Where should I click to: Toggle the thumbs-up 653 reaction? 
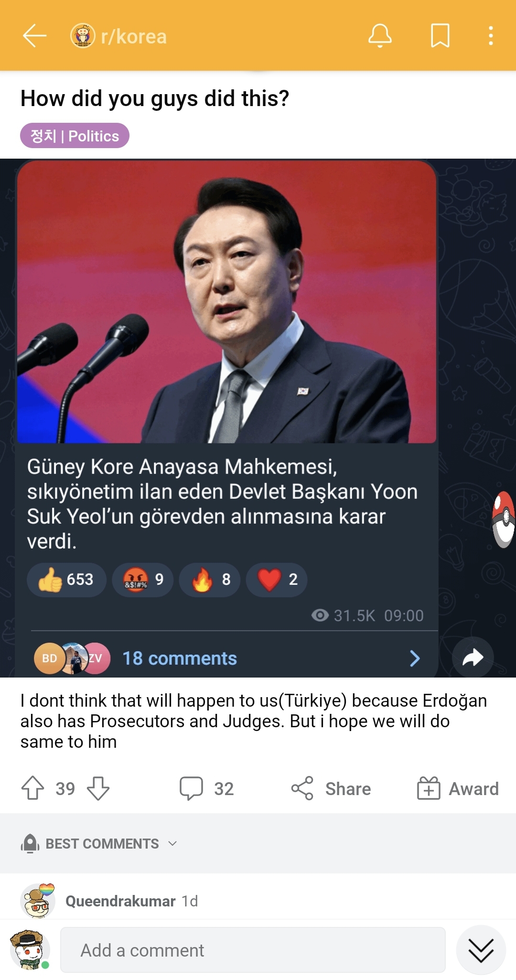(66, 580)
